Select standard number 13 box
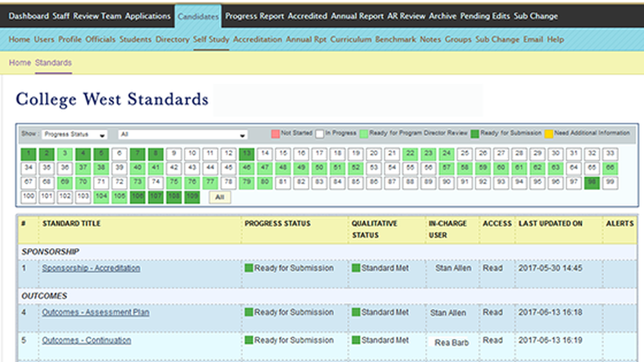Screen dimensions: 644x362 pyautogui.click(x=247, y=154)
